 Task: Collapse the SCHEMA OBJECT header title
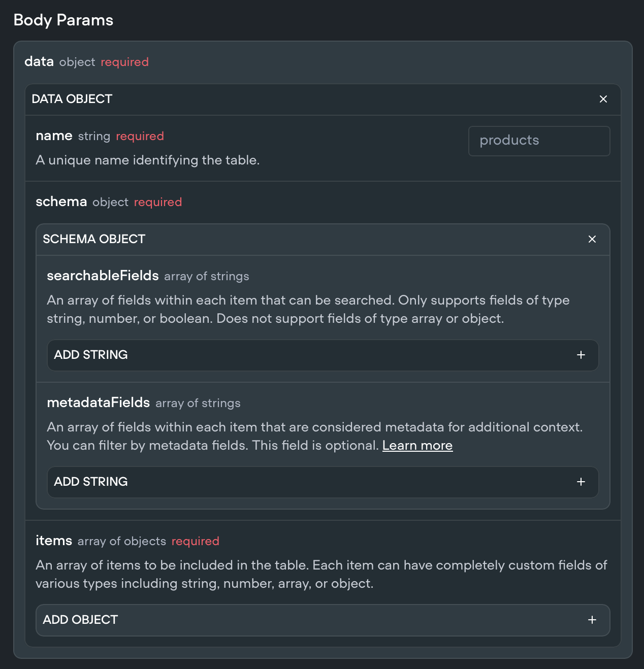click(x=94, y=239)
